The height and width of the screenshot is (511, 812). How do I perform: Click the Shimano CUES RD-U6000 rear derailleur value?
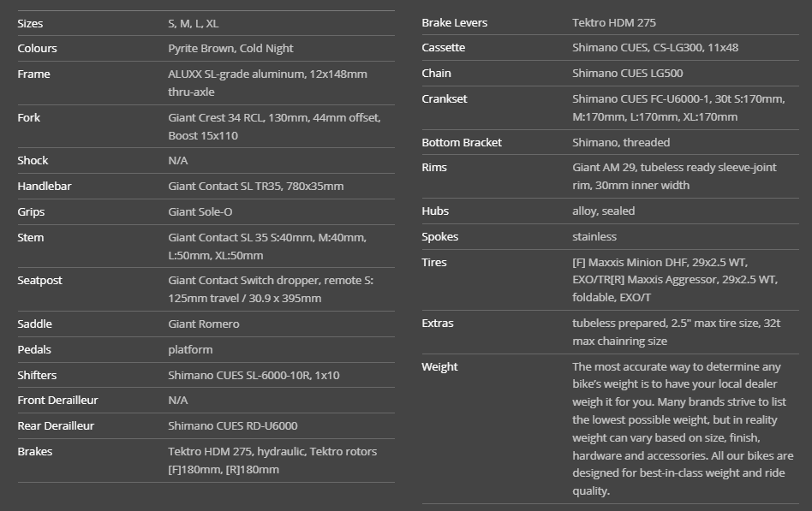[x=233, y=425]
